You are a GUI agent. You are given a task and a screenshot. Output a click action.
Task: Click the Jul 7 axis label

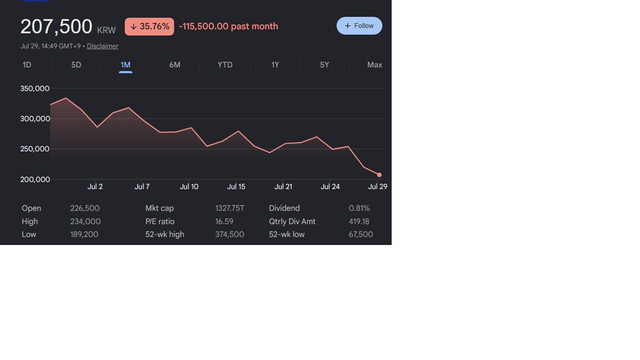pos(142,187)
